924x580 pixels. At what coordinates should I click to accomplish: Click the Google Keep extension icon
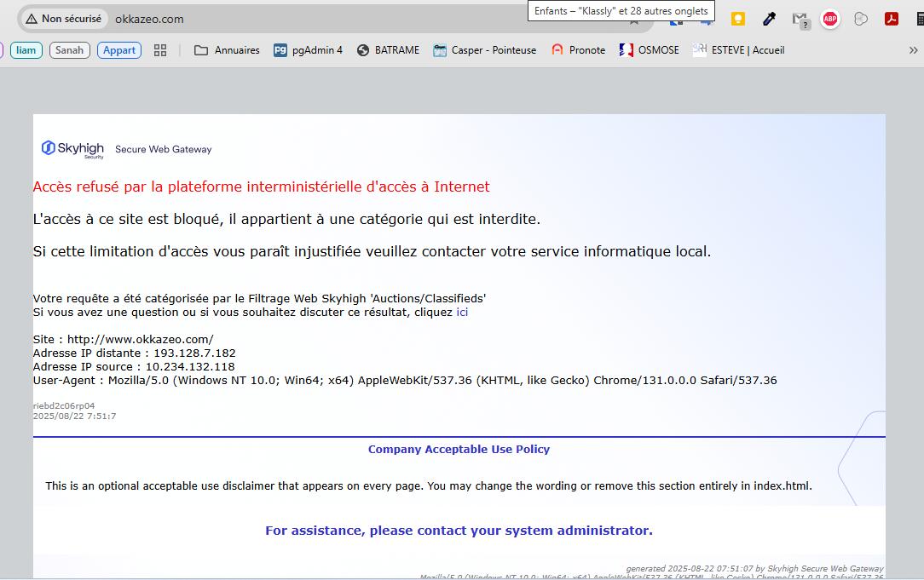[738, 19]
